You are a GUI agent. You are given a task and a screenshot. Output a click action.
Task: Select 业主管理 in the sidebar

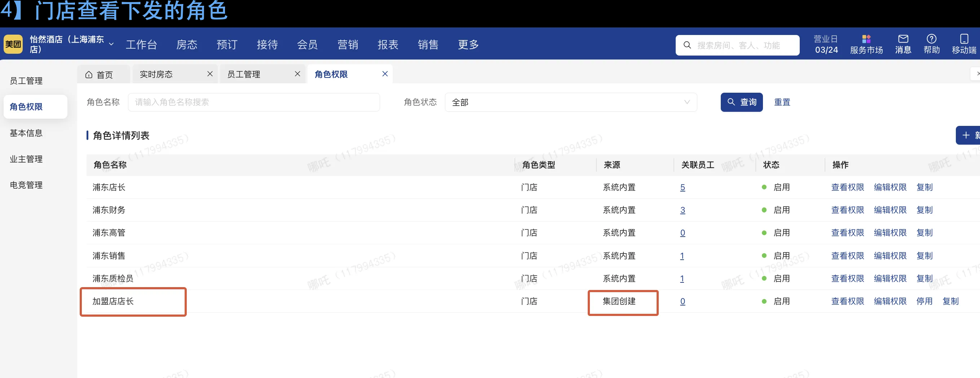[x=26, y=159]
